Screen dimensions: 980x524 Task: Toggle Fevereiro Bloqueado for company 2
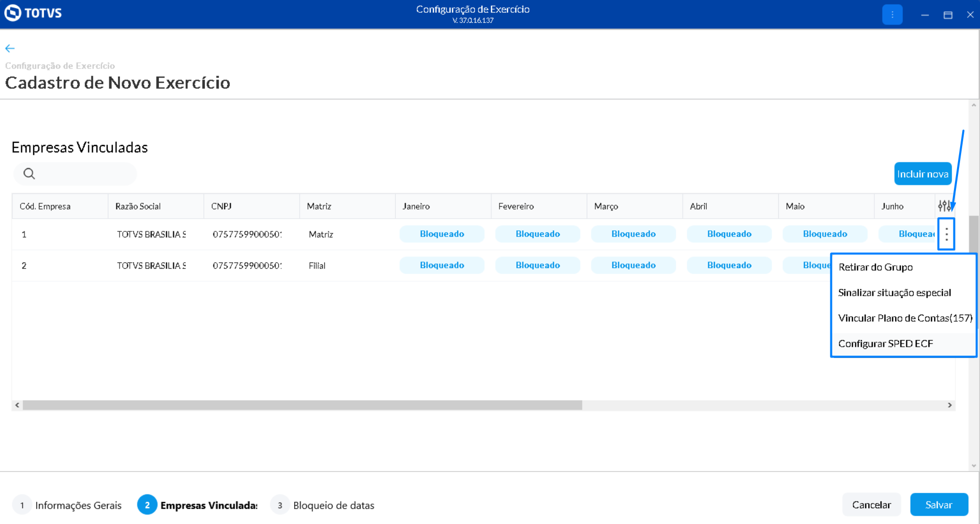[x=538, y=265]
